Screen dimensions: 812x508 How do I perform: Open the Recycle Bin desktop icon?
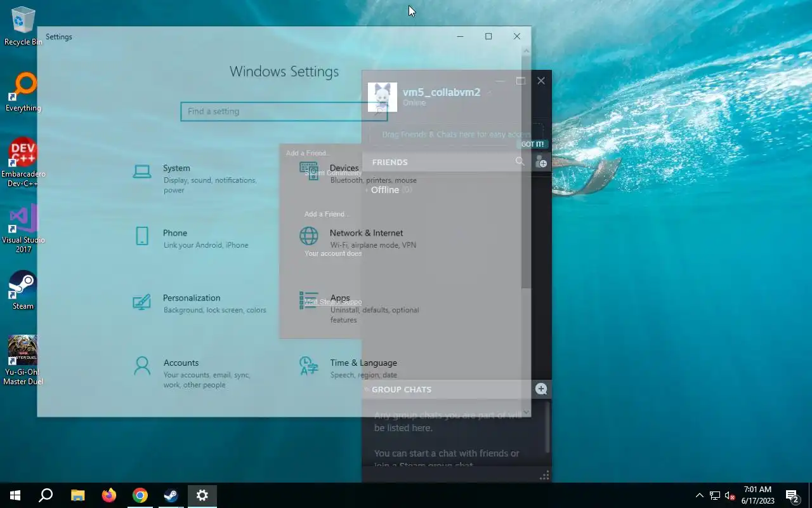[23, 26]
